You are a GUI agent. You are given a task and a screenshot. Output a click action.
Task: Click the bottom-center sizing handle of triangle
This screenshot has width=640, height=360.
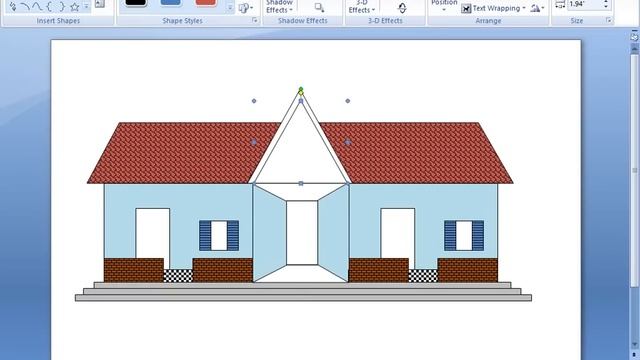[301, 184]
